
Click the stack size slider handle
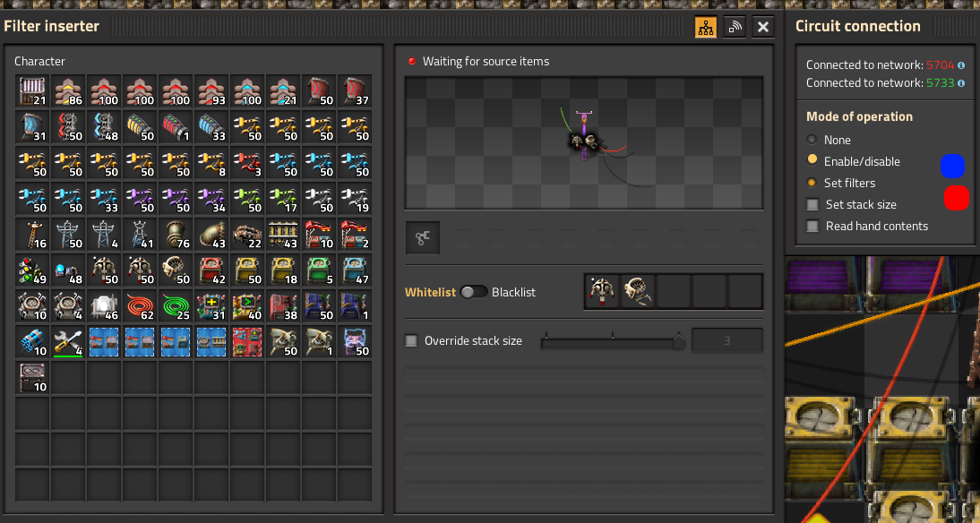point(679,341)
